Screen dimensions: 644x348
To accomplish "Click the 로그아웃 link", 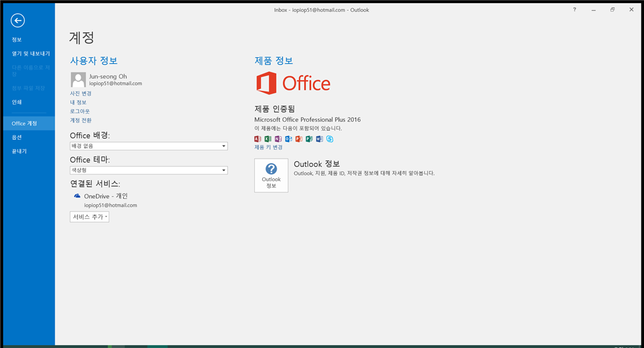I will tap(80, 111).
